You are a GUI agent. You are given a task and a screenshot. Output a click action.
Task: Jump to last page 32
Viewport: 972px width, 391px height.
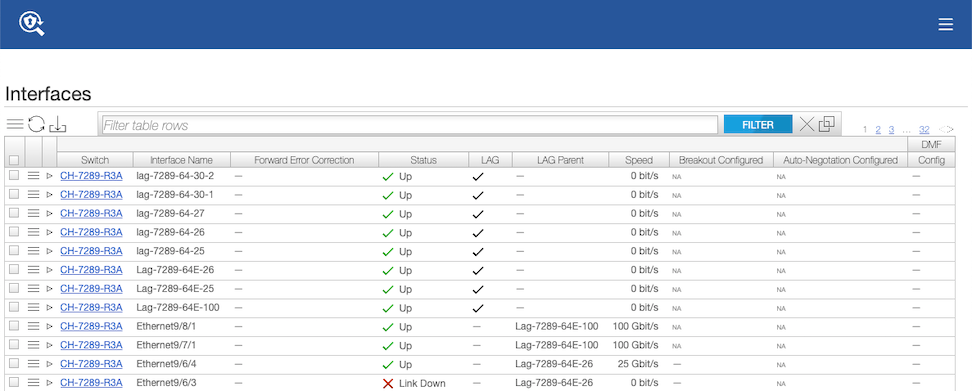[924, 130]
